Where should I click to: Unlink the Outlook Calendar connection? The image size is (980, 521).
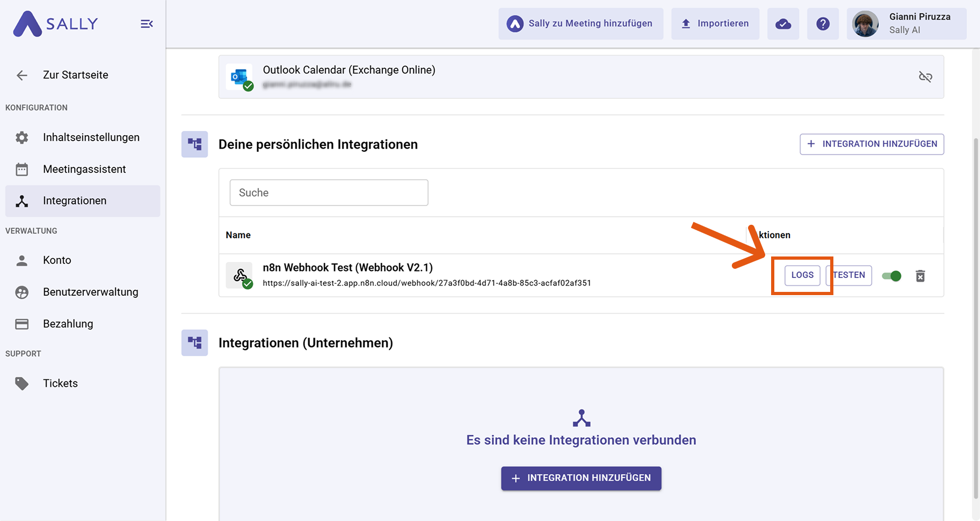click(925, 77)
